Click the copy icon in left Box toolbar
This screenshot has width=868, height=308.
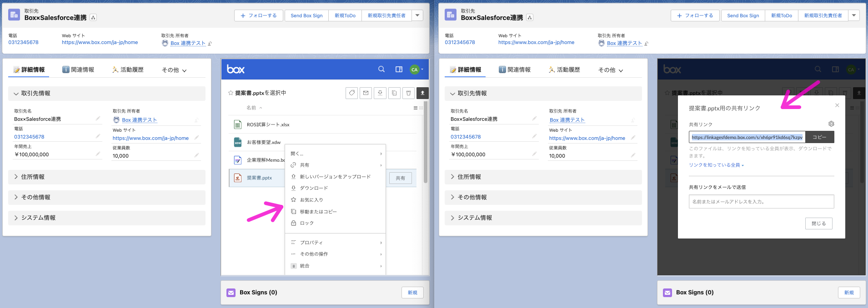(x=394, y=93)
